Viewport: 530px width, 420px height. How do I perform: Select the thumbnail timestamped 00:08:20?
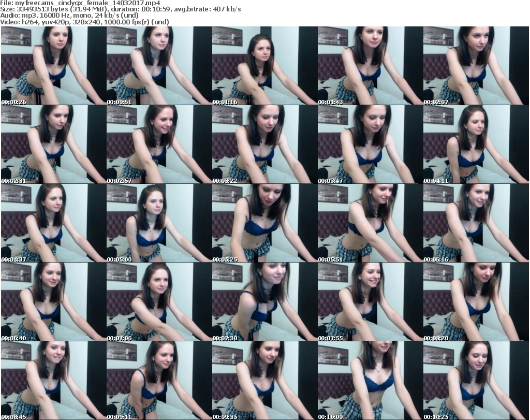[476, 301]
